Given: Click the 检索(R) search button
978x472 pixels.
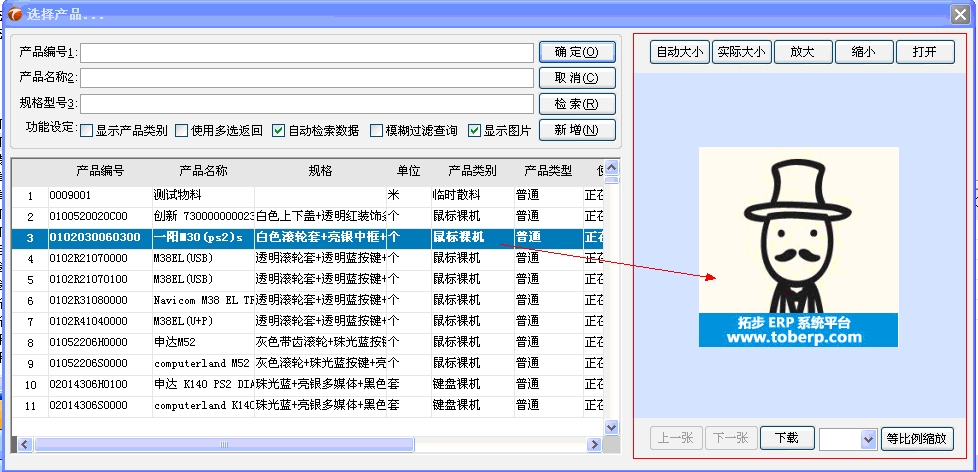Looking at the screenshot, I should point(576,104).
